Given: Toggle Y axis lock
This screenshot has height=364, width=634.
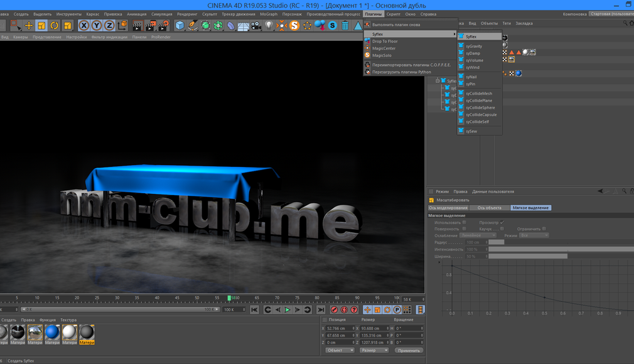Looking at the screenshot, I should 97,26.
